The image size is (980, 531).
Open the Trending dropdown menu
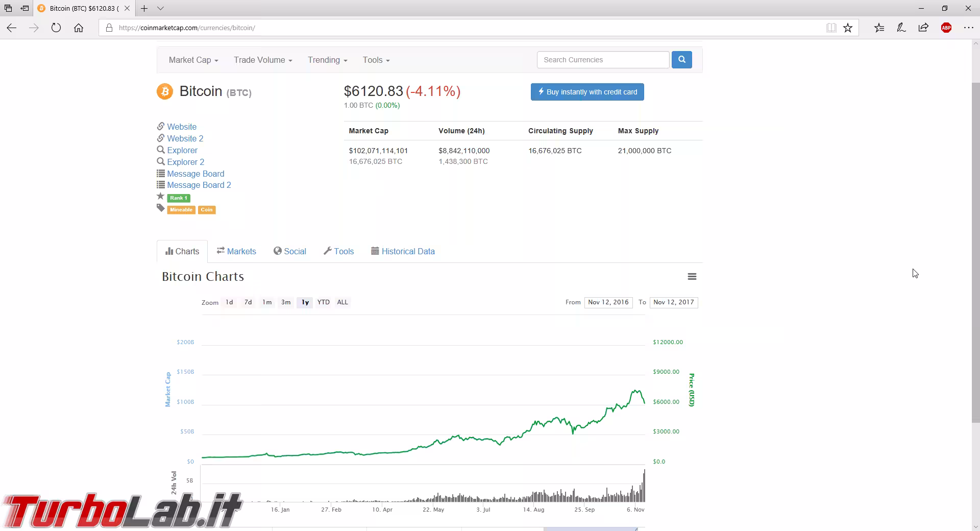tap(327, 60)
